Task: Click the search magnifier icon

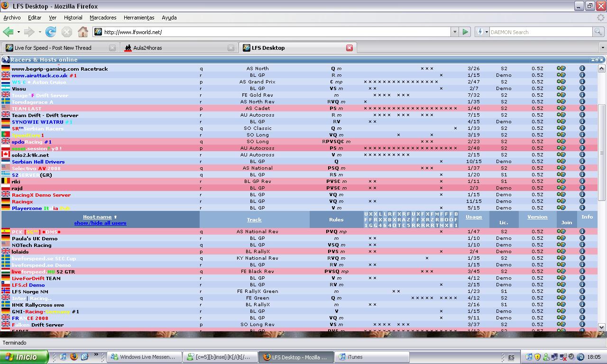Action: 599,32
